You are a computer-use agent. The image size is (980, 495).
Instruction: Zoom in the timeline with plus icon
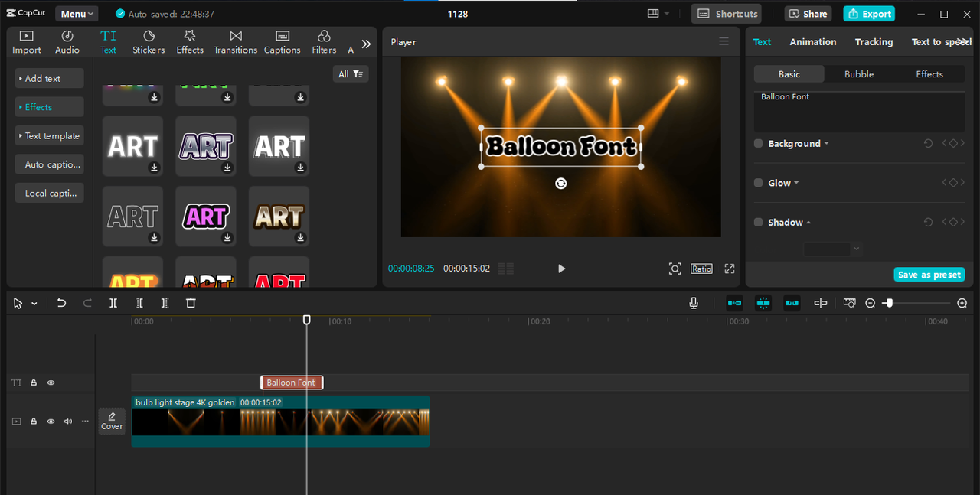(962, 303)
